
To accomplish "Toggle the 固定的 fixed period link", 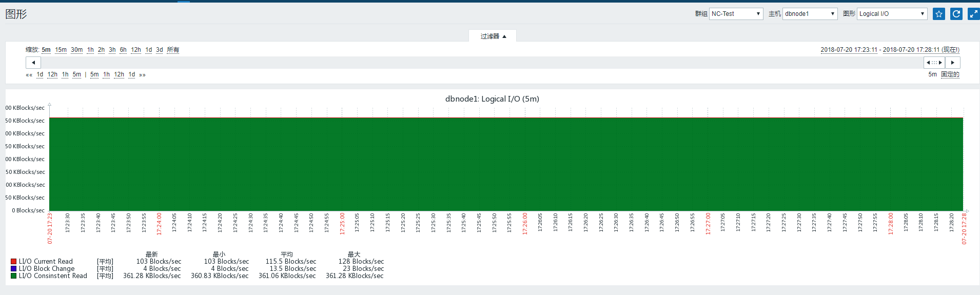I will tap(950, 74).
